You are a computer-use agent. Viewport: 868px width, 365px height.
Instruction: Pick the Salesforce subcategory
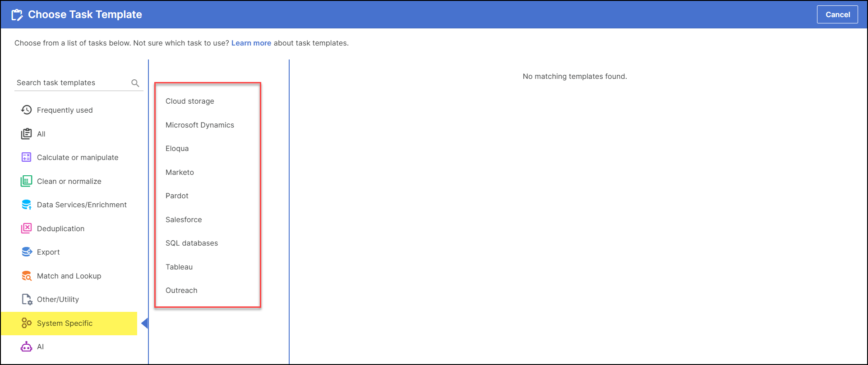pyautogui.click(x=184, y=219)
